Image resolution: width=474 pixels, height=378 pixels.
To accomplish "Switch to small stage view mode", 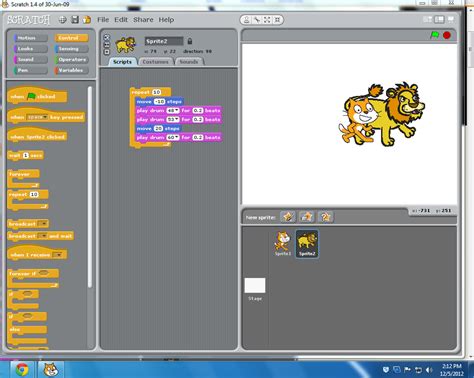I will click(428, 20).
